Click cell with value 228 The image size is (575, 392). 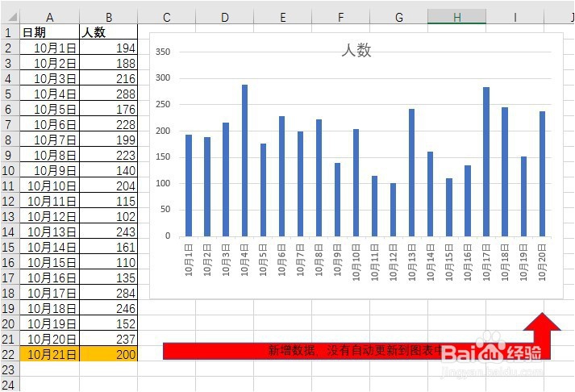(109, 124)
